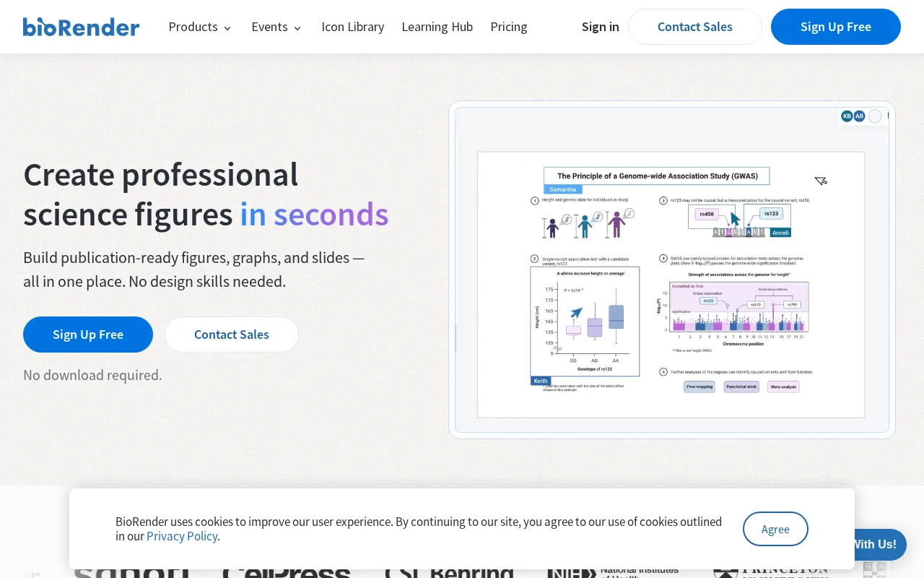Agree to the cookie notice
Screen dimensions: 924x578
775,529
